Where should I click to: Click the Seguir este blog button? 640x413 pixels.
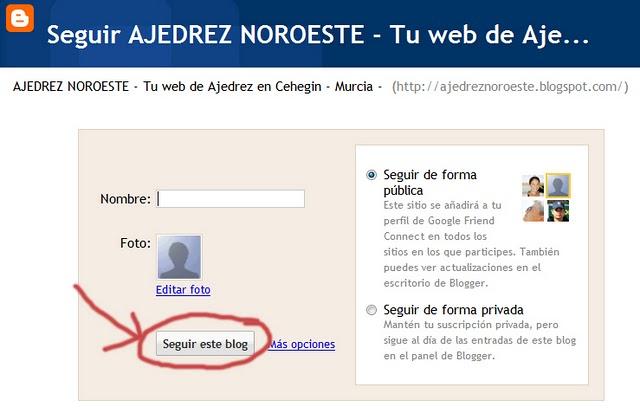tap(205, 344)
